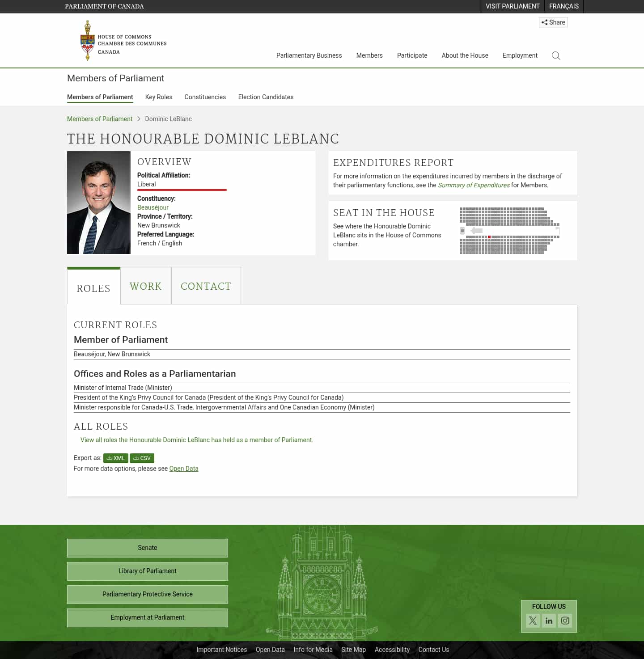The width and height of the screenshot is (644, 659).
Task: Open the LinkedIn icon under Follow Us
Action: [549, 621]
